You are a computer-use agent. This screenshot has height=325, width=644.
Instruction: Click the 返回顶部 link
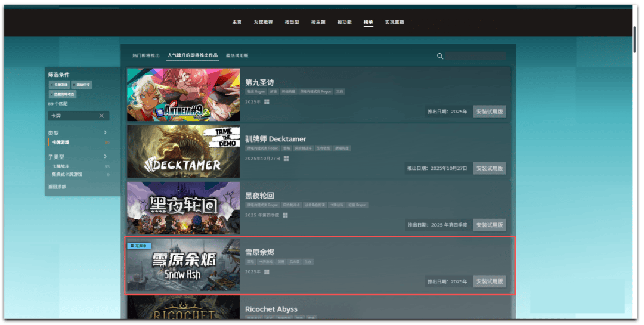[x=57, y=187]
